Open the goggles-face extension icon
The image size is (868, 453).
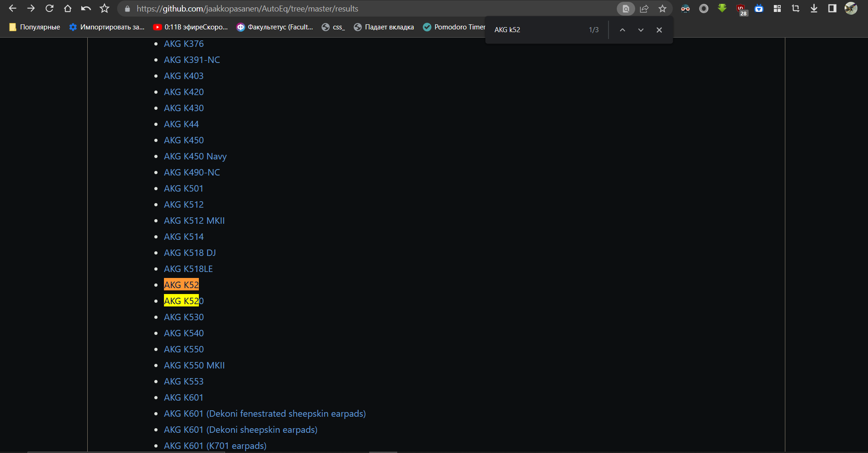pos(685,9)
